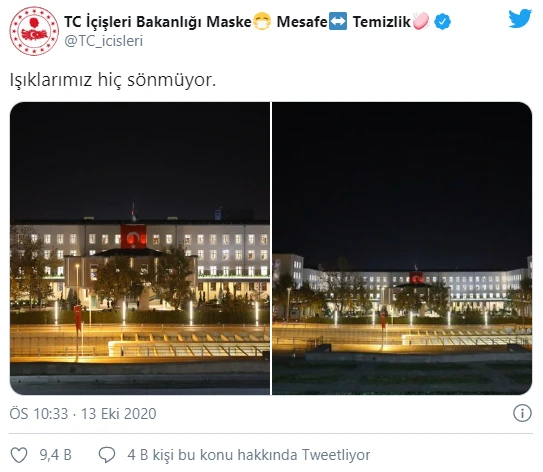Click 'Mesafe' word in display name
This screenshot has height=472, width=543.
click(x=302, y=21)
